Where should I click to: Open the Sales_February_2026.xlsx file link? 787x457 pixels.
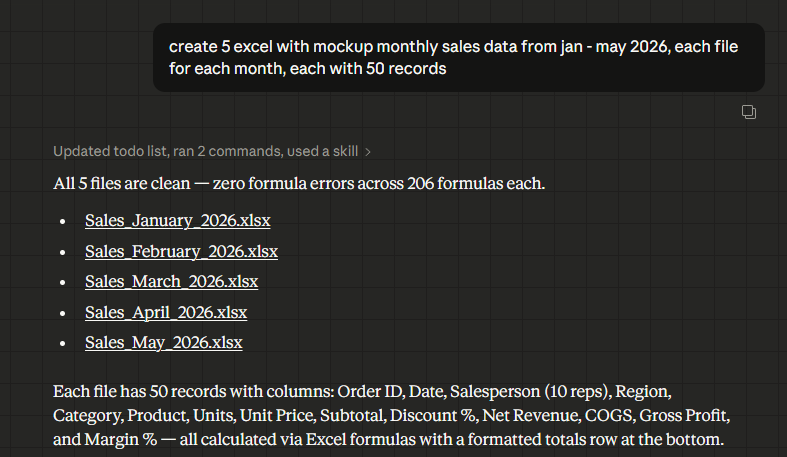coord(181,251)
